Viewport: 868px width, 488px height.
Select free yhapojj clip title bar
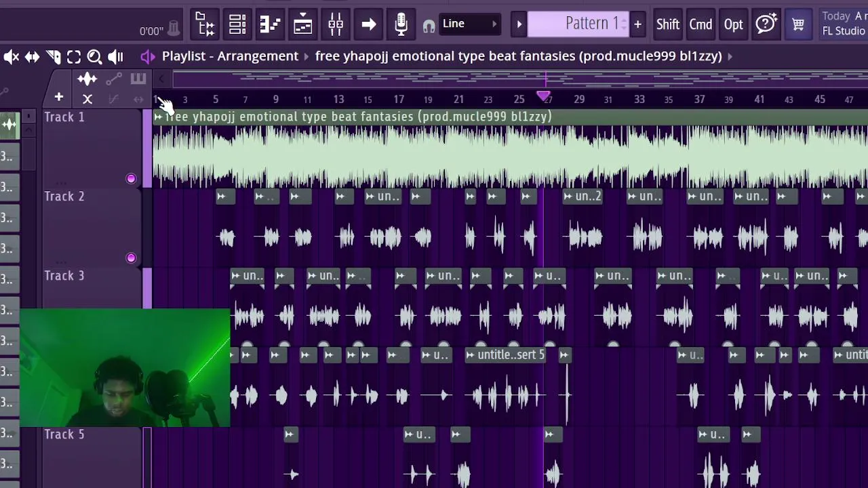point(510,117)
